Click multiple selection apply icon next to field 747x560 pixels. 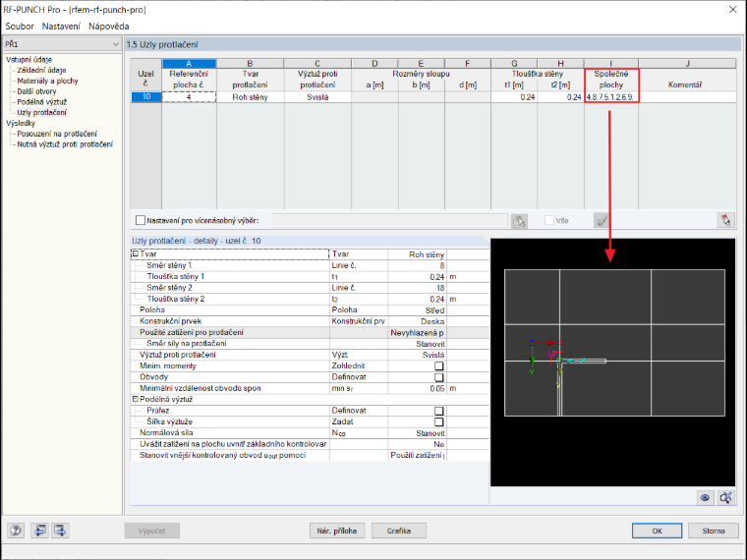click(x=519, y=221)
